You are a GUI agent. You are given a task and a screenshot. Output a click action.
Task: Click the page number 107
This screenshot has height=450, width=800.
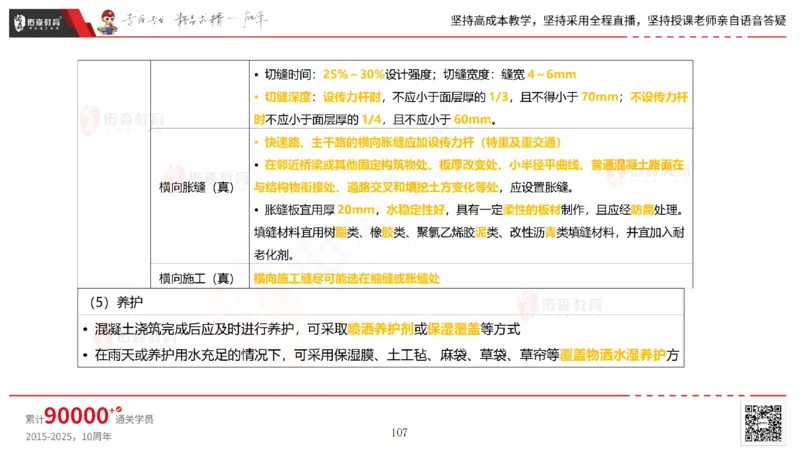point(399,433)
